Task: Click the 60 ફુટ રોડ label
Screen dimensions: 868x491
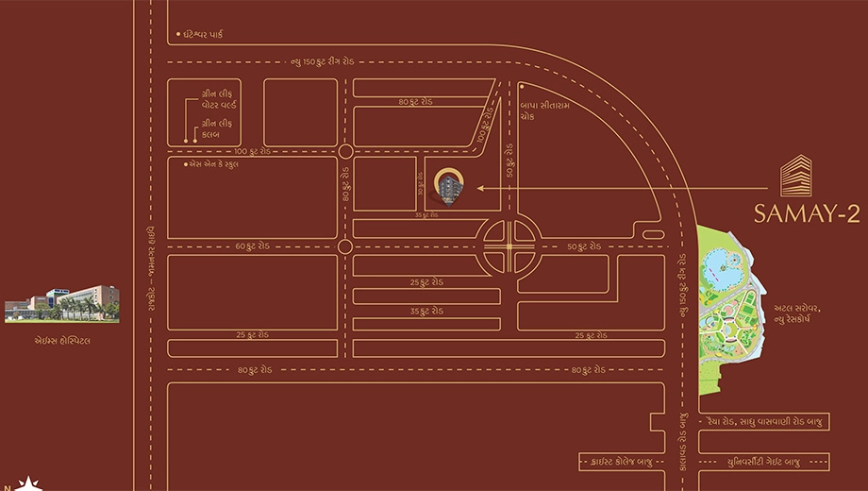Action: 253,246
